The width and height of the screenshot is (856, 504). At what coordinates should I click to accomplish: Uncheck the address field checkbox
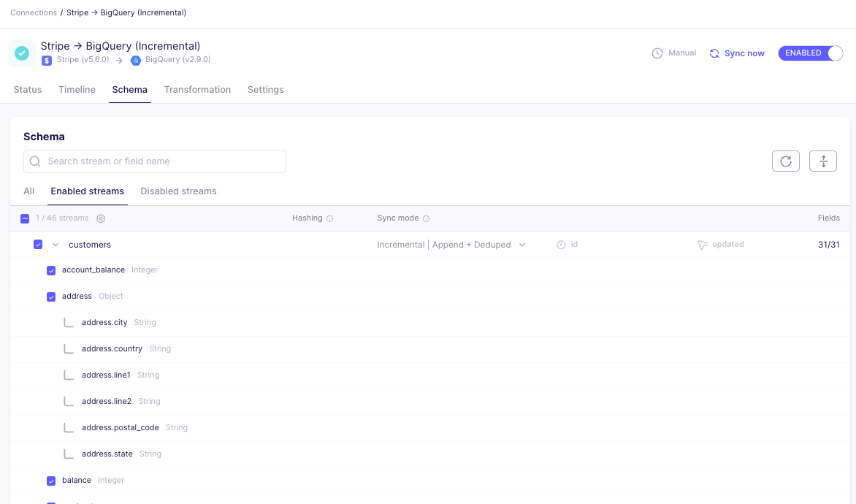click(x=51, y=297)
